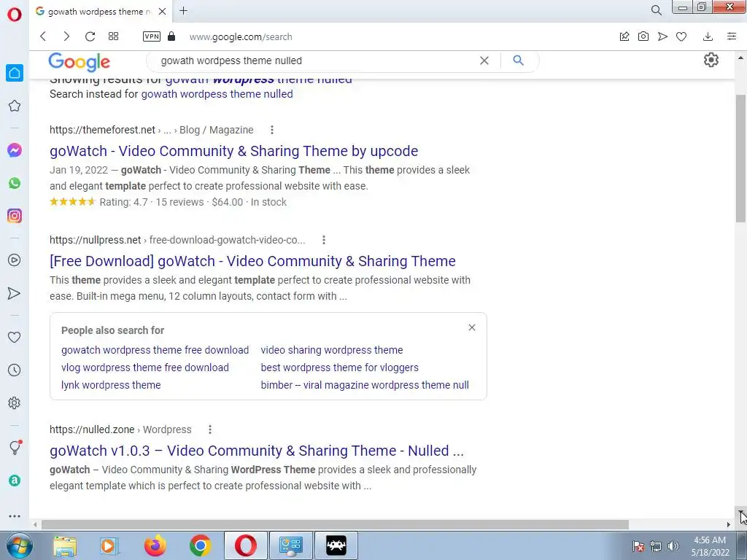747x560 pixels.
Task: Open sidebar three-dots setup menu
Action: [15, 516]
